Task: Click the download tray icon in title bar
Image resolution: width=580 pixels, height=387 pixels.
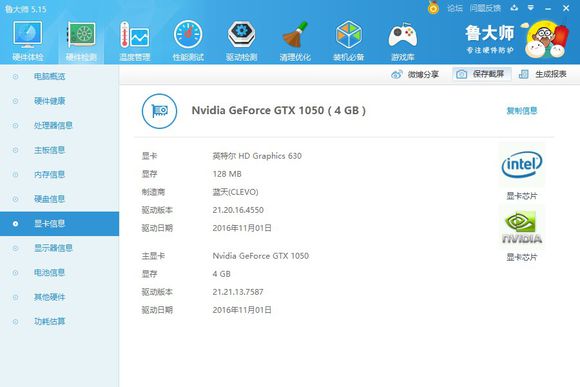Action: point(514,8)
